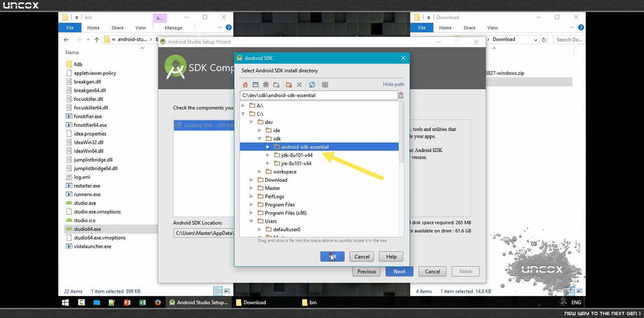Go to home directory in SDK dialog
Image resolution: width=644 pixels, height=318 pixels.
click(x=245, y=85)
